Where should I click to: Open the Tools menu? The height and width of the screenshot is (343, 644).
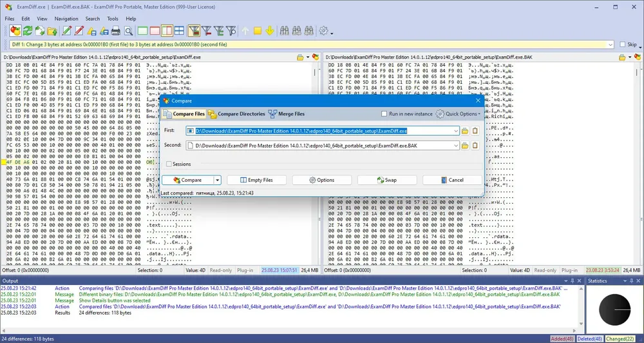[x=113, y=19]
